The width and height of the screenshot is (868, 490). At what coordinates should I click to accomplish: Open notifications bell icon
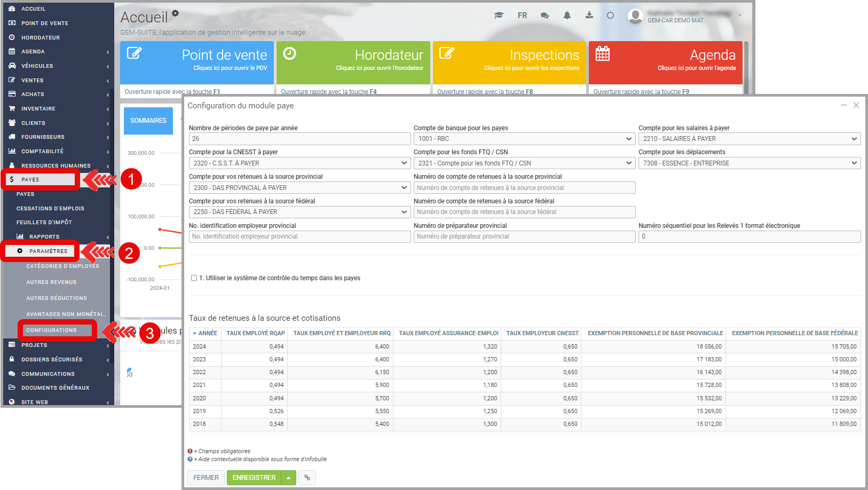567,15
